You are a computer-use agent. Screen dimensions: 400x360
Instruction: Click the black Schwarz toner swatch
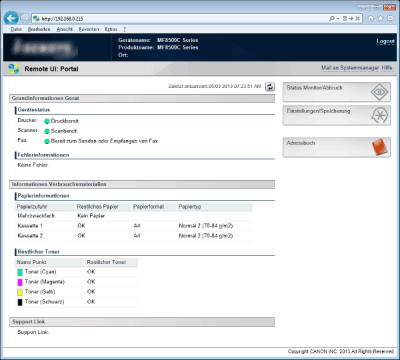click(x=20, y=302)
